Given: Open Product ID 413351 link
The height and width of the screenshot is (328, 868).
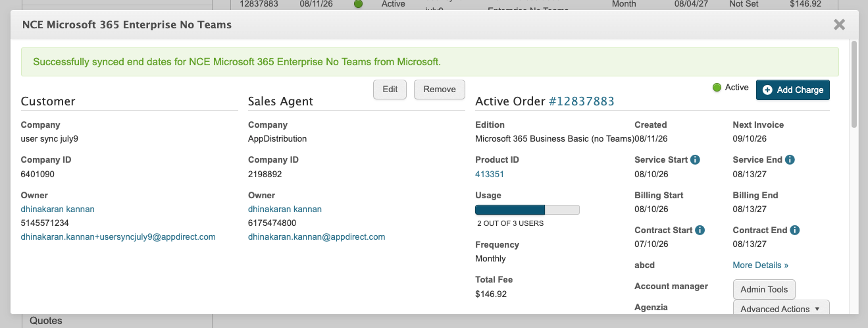Looking at the screenshot, I should click(490, 175).
